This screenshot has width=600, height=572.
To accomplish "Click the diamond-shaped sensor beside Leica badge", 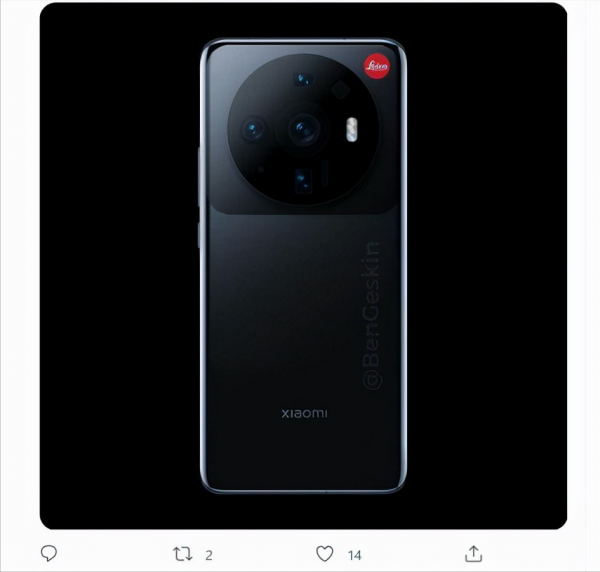I will [x=340, y=90].
